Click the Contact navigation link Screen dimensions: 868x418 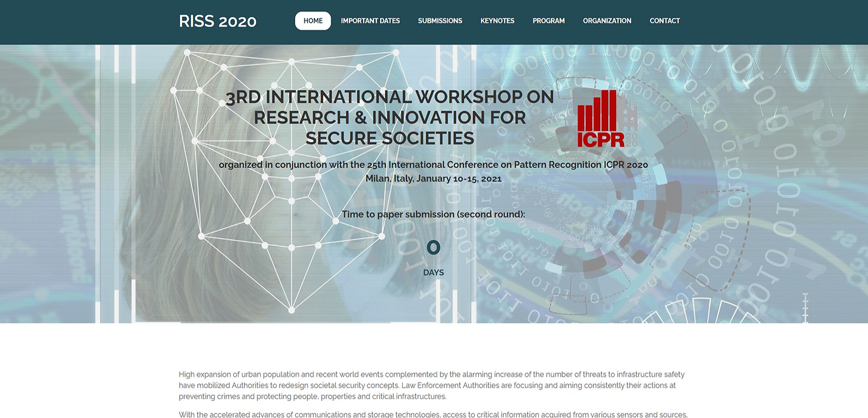click(664, 21)
